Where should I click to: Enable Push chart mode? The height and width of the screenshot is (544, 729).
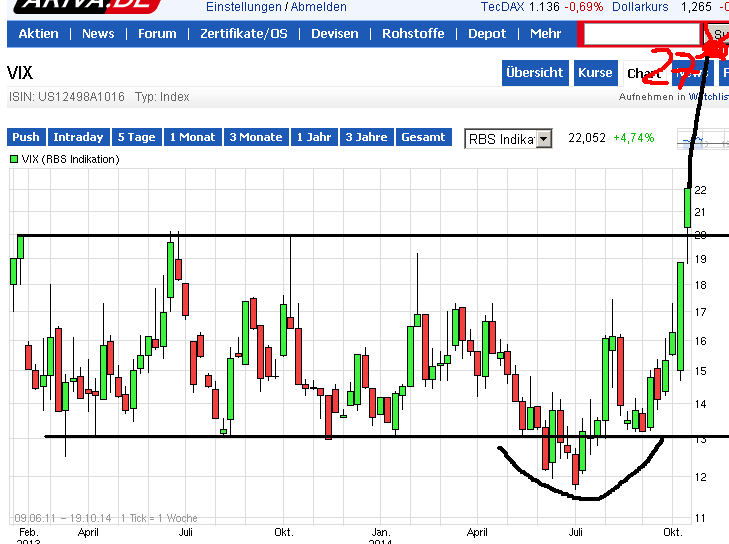(26, 137)
